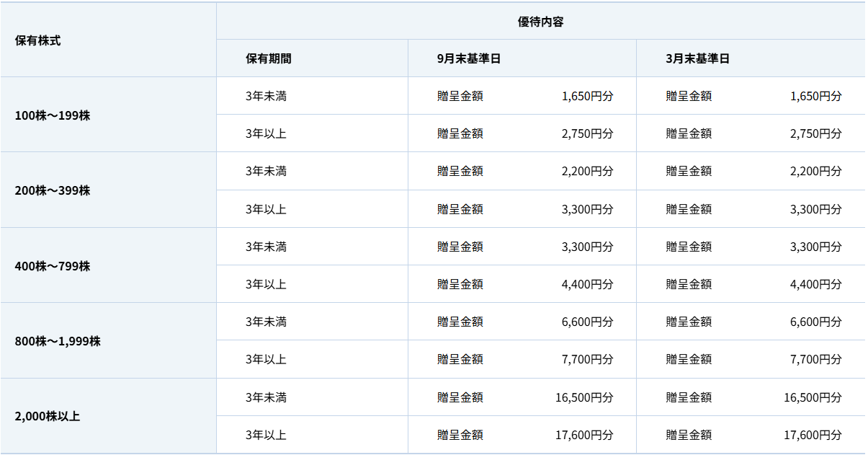This screenshot has height=455, width=868.
Task: Click the 優待内容 header cell
Action: [540, 22]
